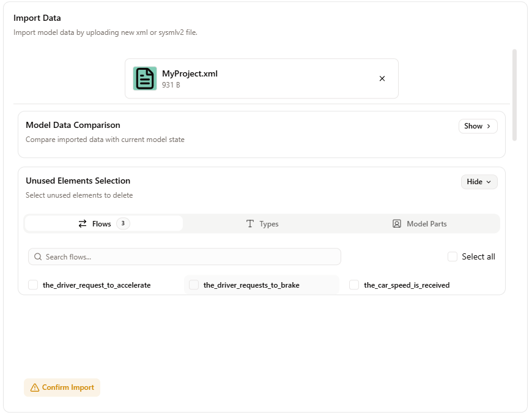Open the Model Parts tab
The image size is (532, 418).
[420, 224]
